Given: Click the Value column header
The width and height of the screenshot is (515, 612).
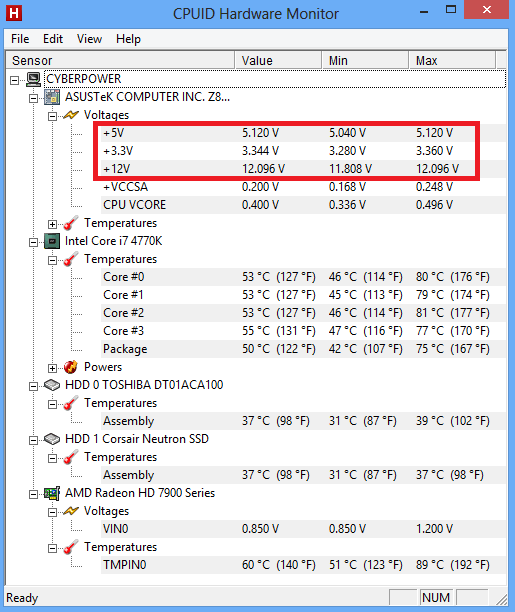Looking at the screenshot, I should click(x=278, y=60).
